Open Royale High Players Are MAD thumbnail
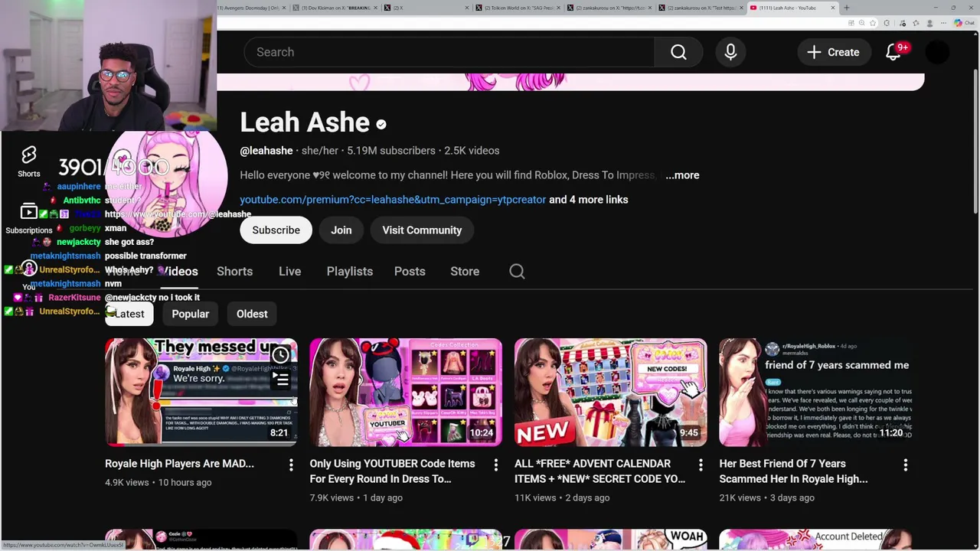The width and height of the screenshot is (980, 551). coord(201,392)
